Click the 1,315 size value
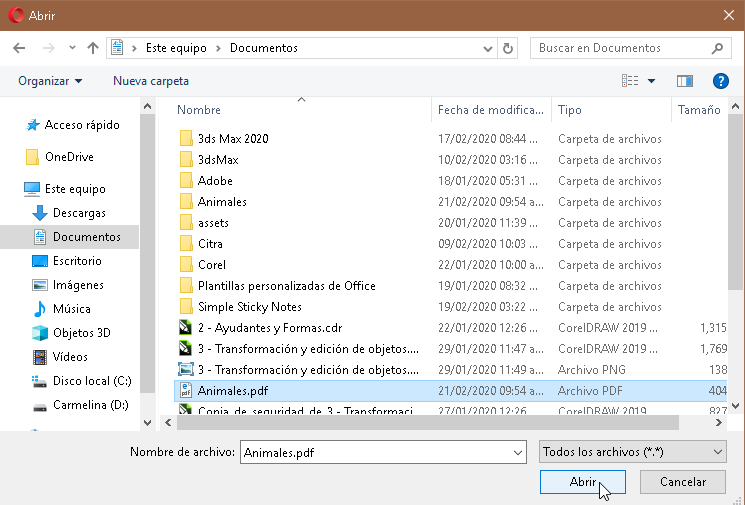745x505 pixels. point(713,327)
